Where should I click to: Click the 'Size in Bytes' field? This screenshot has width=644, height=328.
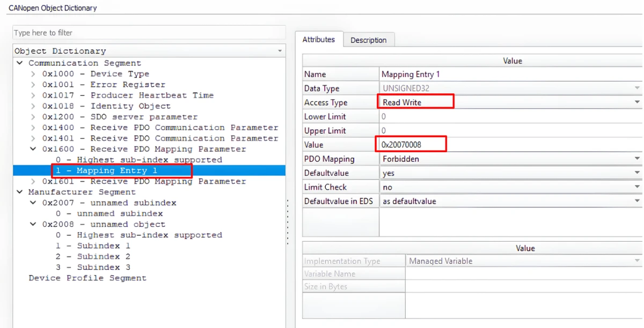pos(523,287)
